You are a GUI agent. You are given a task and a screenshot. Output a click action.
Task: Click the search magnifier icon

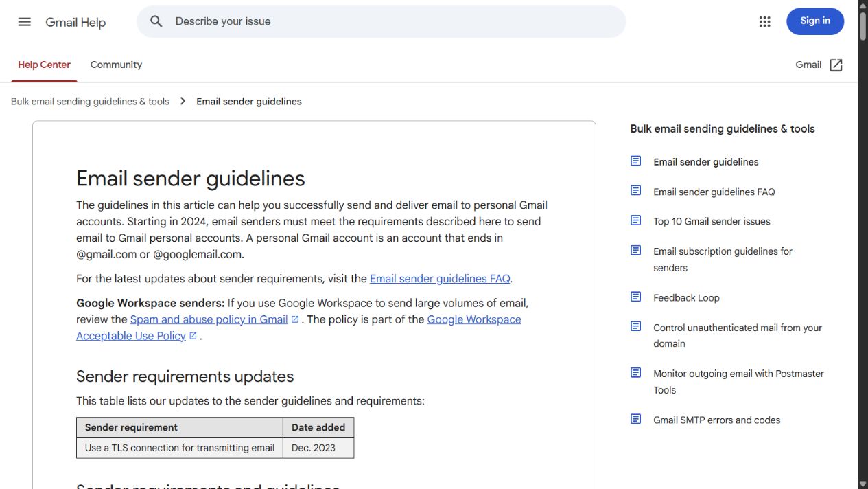pos(156,21)
